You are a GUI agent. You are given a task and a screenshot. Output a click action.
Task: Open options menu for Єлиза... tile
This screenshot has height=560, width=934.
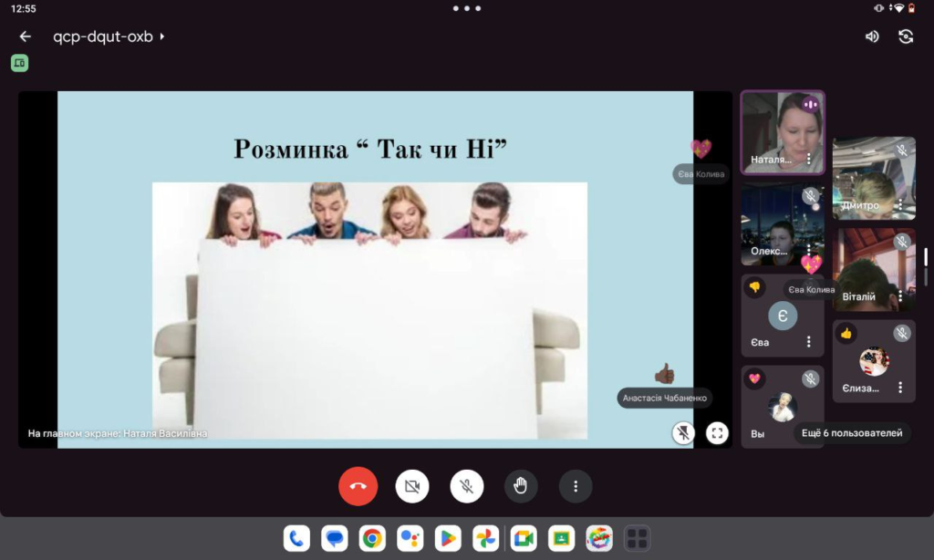[x=900, y=388]
